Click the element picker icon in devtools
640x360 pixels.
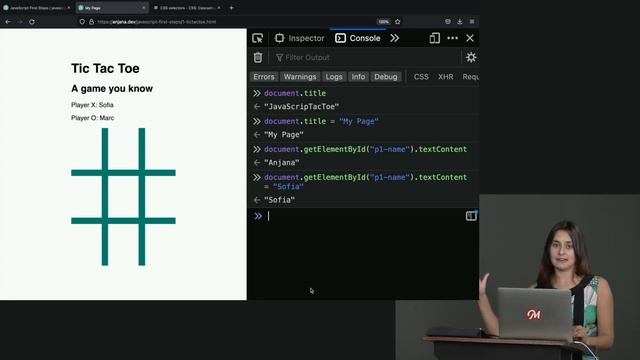[x=258, y=38]
